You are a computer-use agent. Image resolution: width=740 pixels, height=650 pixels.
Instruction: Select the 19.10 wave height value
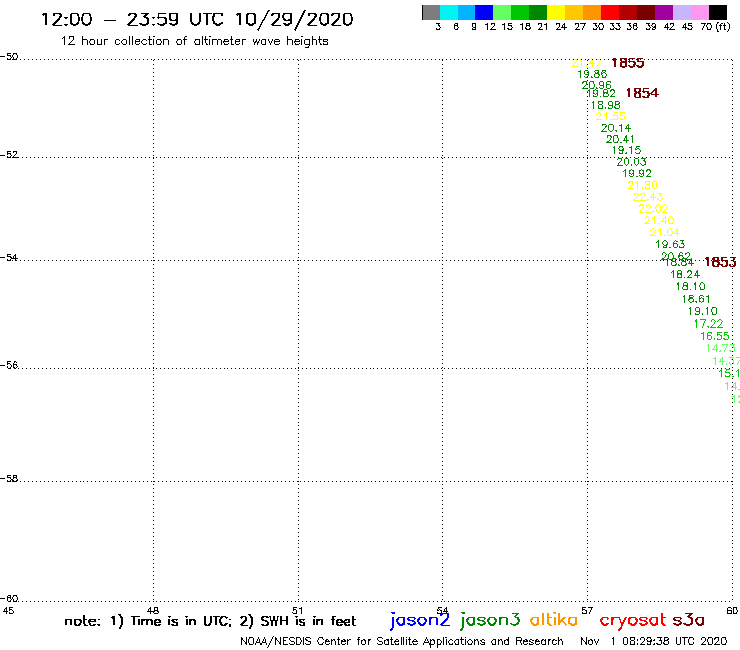702,311
